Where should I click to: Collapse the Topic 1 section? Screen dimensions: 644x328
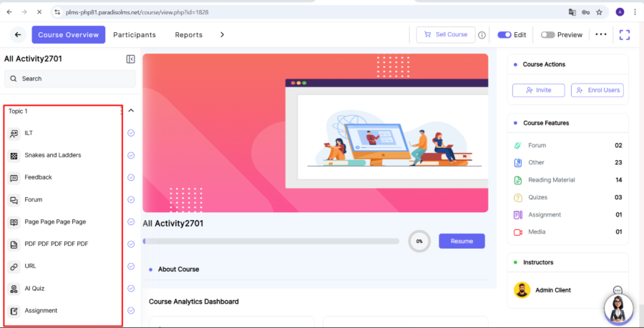coord(131,111)
